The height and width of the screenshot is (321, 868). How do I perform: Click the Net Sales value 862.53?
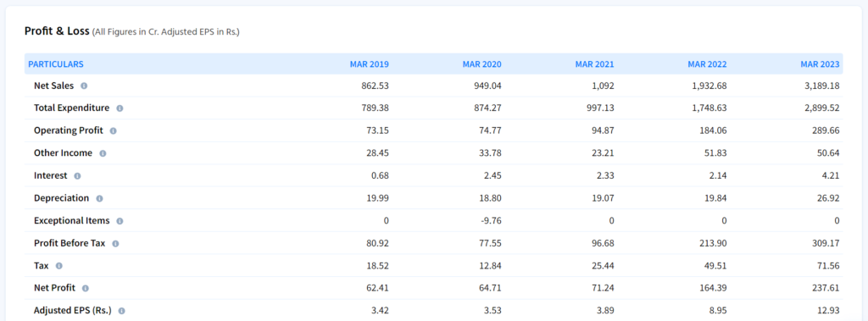375,86
